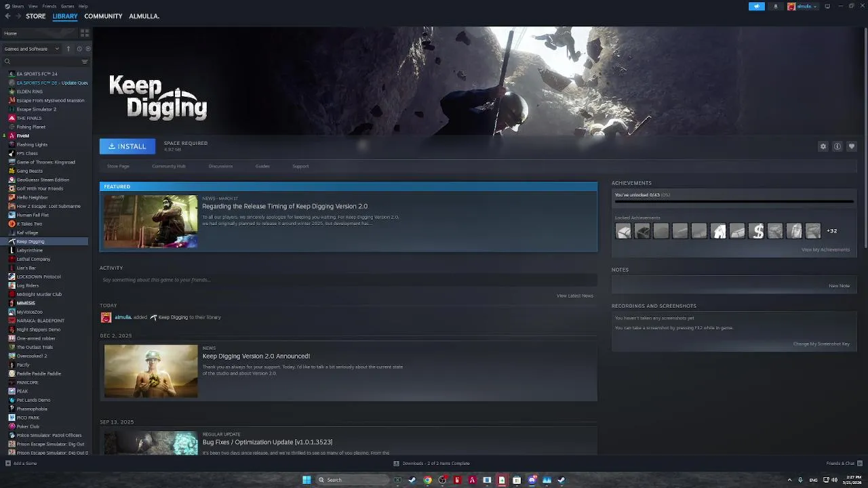This screenshot has height=488, width=868.
Task: Toggle recent activity clock filter
Action: (x=79, y=49)
